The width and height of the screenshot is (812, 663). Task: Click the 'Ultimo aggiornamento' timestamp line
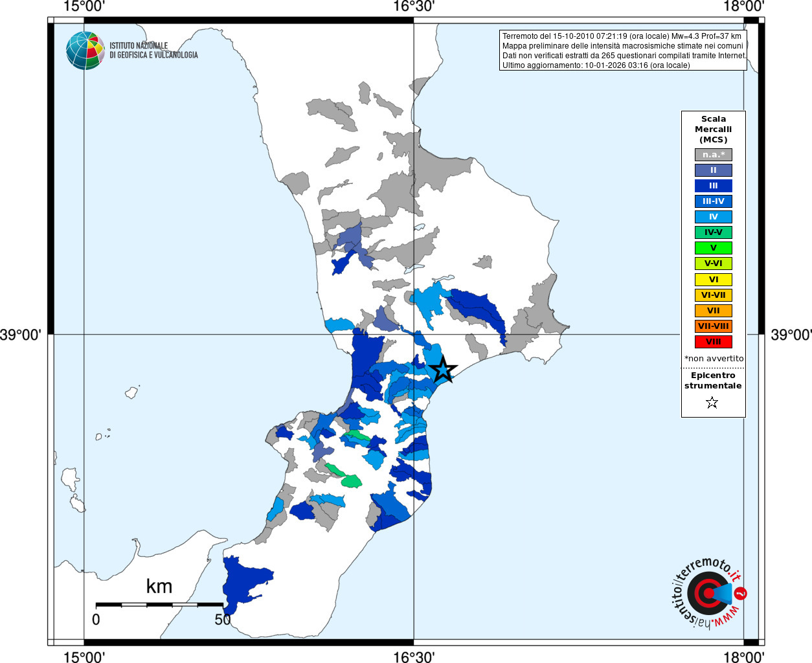[x=596, y=65]
